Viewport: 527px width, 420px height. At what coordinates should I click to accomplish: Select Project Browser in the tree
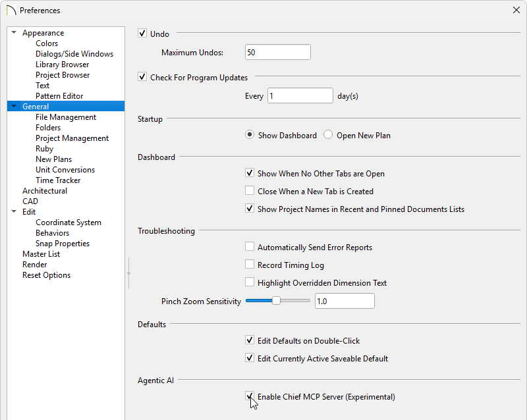pos(63,75)
